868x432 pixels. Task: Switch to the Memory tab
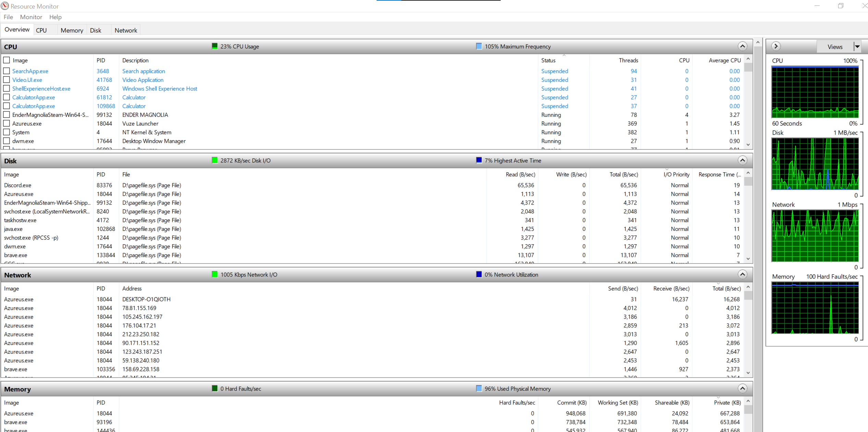[x=72, y=30]
